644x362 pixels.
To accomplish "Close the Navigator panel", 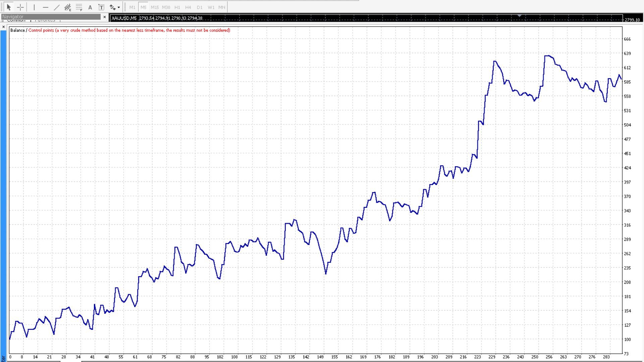I will point(105,17).
